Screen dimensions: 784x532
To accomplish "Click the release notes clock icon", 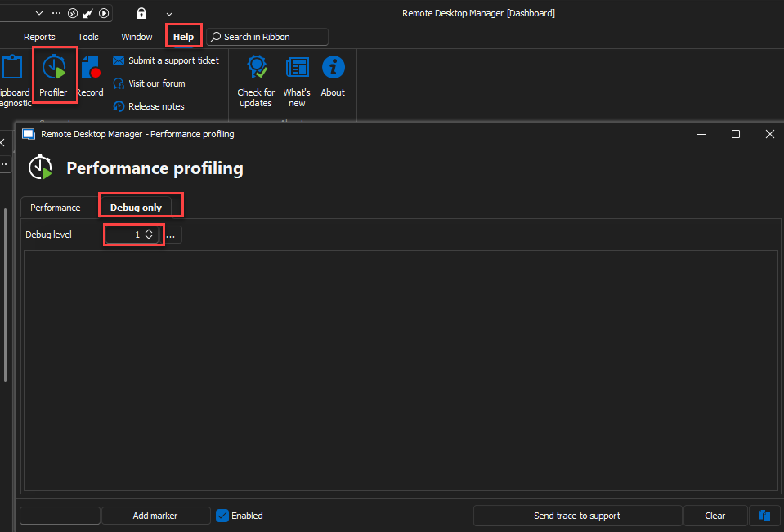I will coord(119,106).
